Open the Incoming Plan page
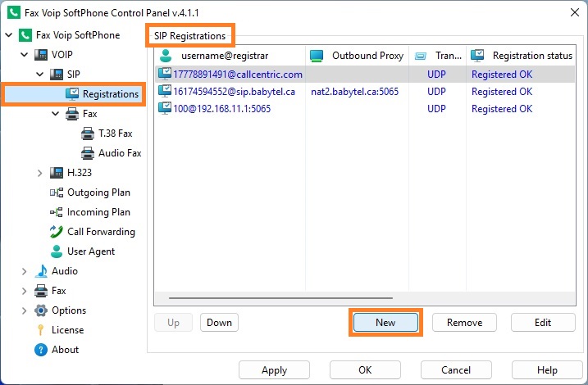Image resolution: width=588 pixels, height=385 pixels. (x=98, y=212)
